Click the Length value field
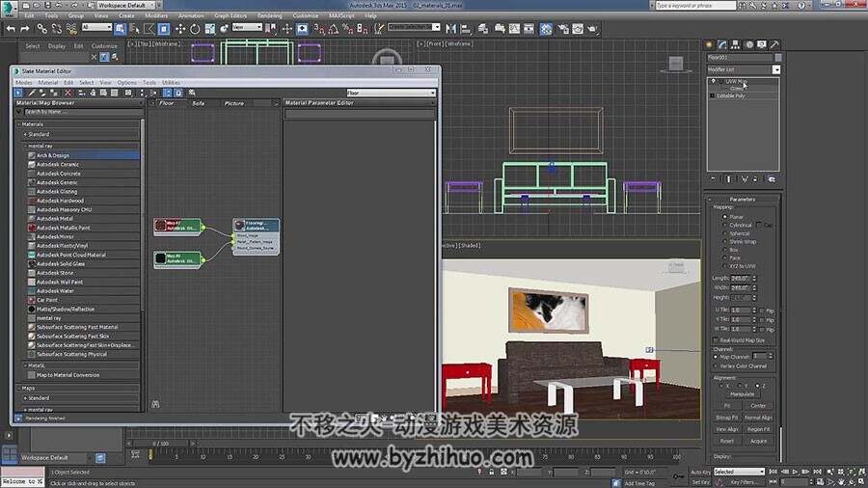The height and width of the screenshot is (488, 868). click(x=740, y=279)
